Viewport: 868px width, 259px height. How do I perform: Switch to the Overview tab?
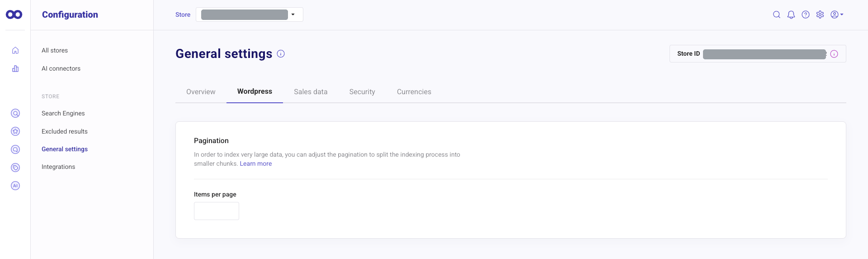pyautogui.click(x=201, y=92)
